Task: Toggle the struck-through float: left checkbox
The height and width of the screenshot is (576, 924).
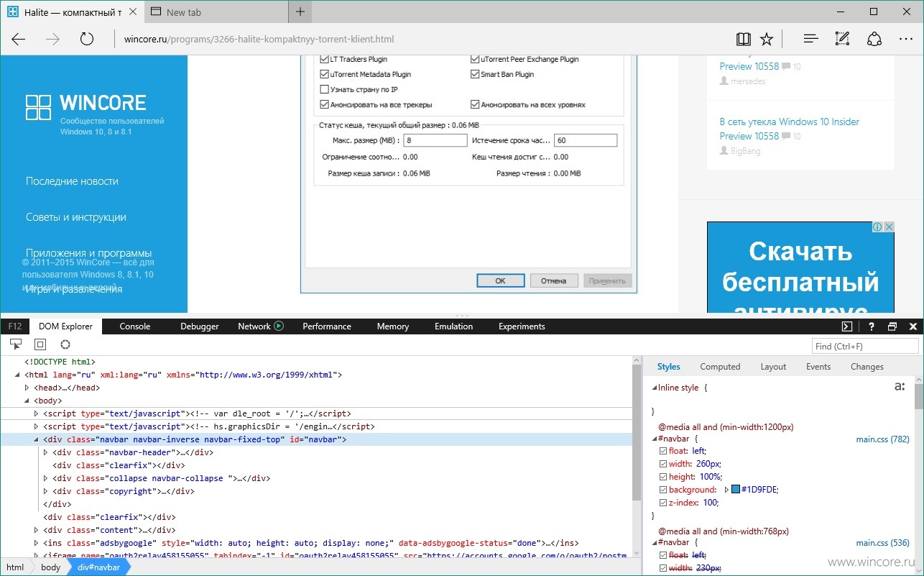Action: point(663,555)
